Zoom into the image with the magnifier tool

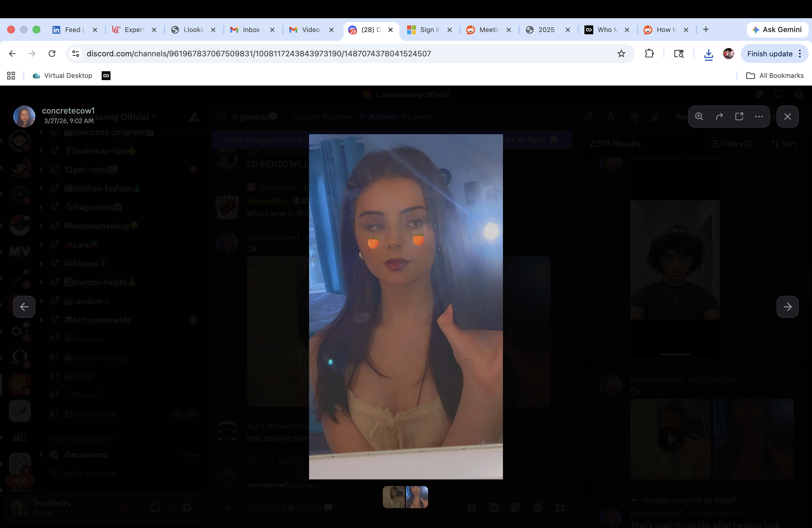click(x=699, y=116)
